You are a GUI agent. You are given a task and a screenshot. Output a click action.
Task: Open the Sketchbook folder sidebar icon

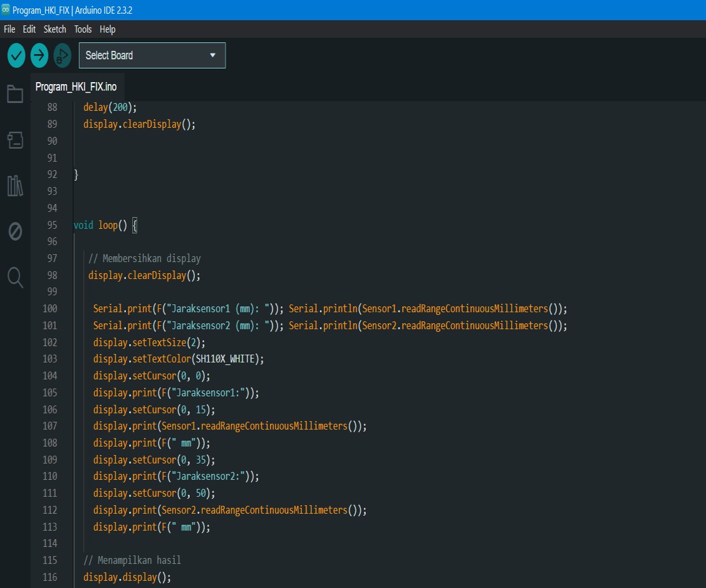tap(15, 94)
